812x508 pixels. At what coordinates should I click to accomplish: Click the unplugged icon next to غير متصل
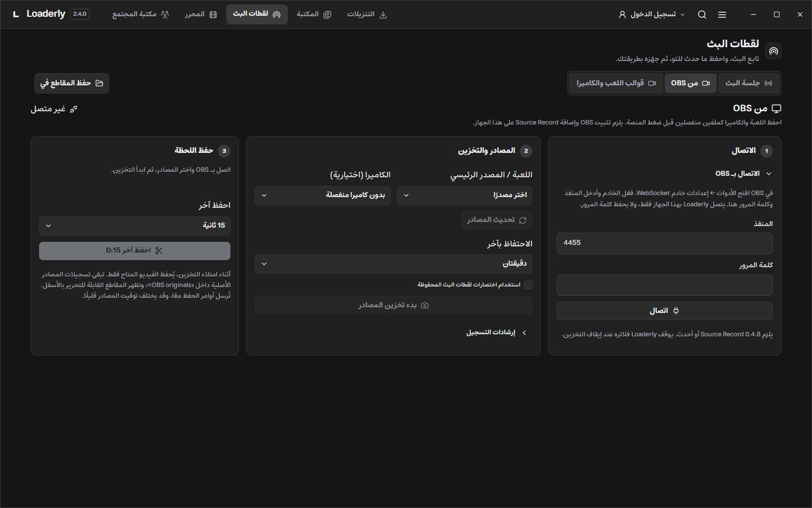[x=74, y=109]
